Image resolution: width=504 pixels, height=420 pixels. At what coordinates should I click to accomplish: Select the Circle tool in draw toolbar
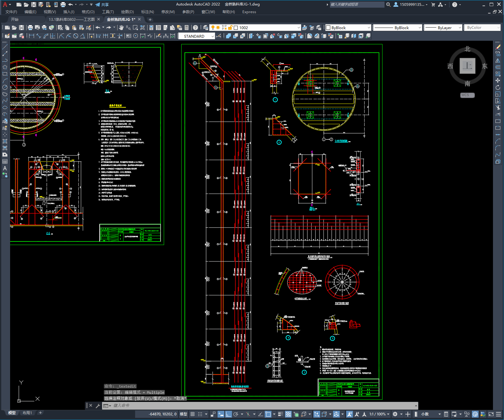point(5,87)
